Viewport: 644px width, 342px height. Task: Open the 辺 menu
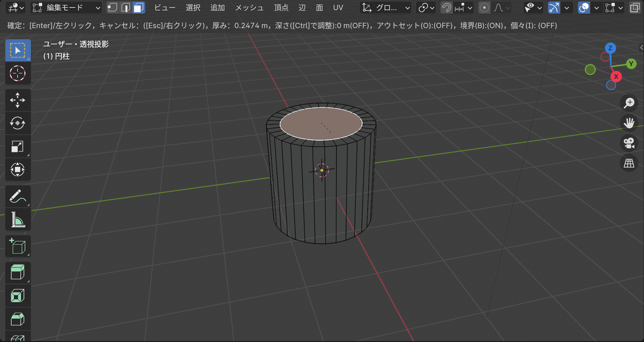click(x=302, y=8)
